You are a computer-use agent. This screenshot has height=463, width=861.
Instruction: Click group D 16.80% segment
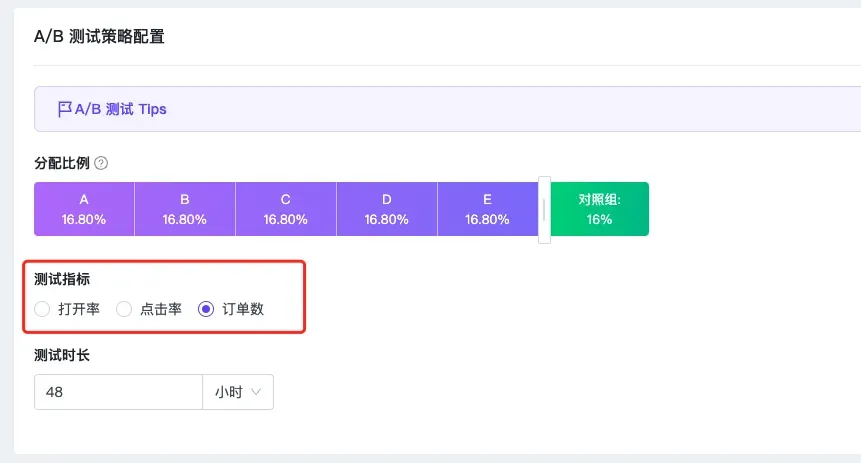pyautogui.click(x=387, y=209)
